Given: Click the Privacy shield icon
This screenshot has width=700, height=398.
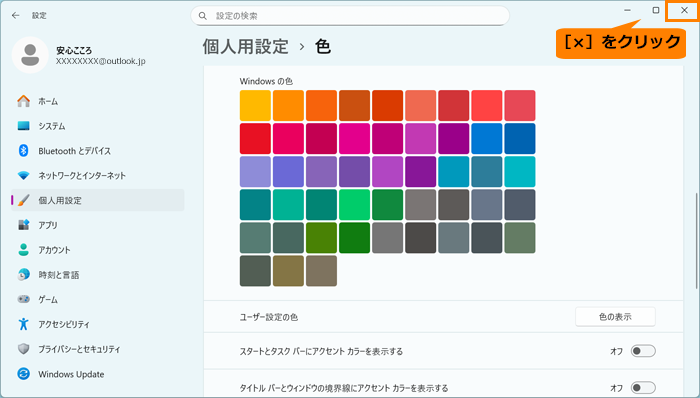Looking at the screenshot, I should [24, 348].
